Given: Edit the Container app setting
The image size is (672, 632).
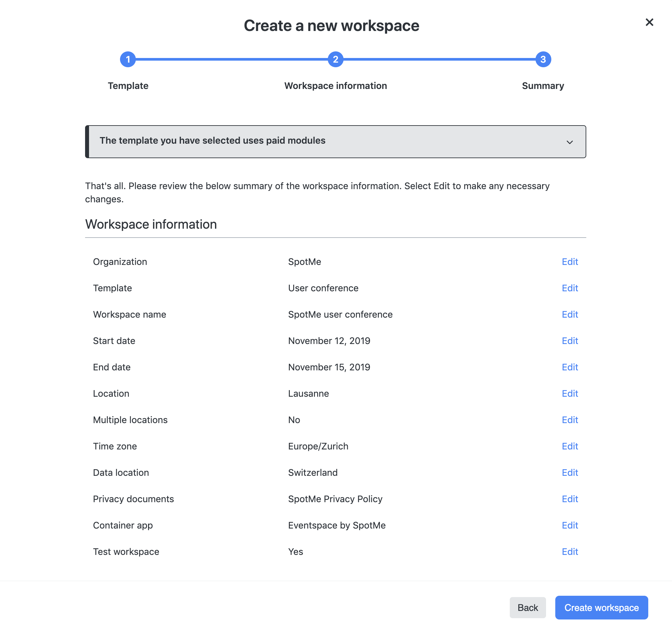Looking at the screenshot, I should point(569,525).
